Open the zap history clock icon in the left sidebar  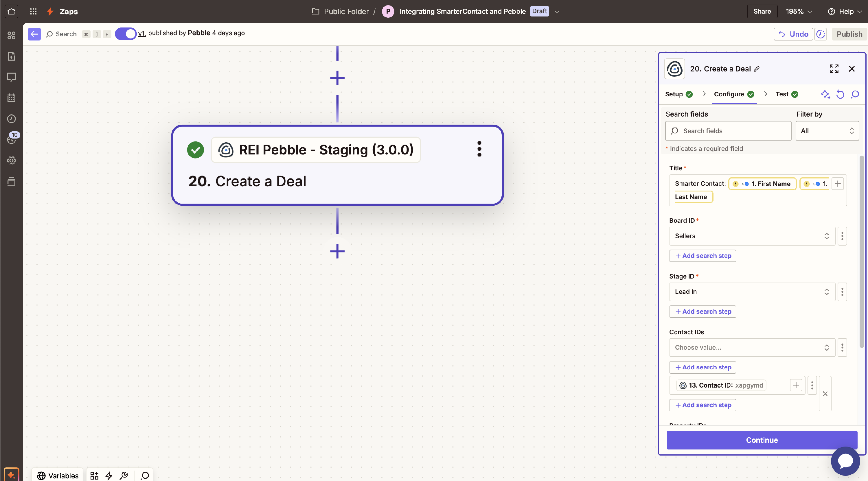(x=11, y=119)
